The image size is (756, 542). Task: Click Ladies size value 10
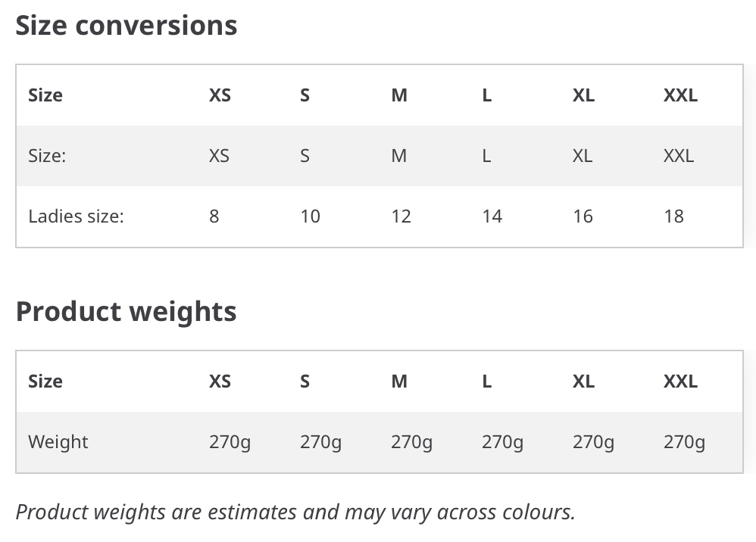310,216
